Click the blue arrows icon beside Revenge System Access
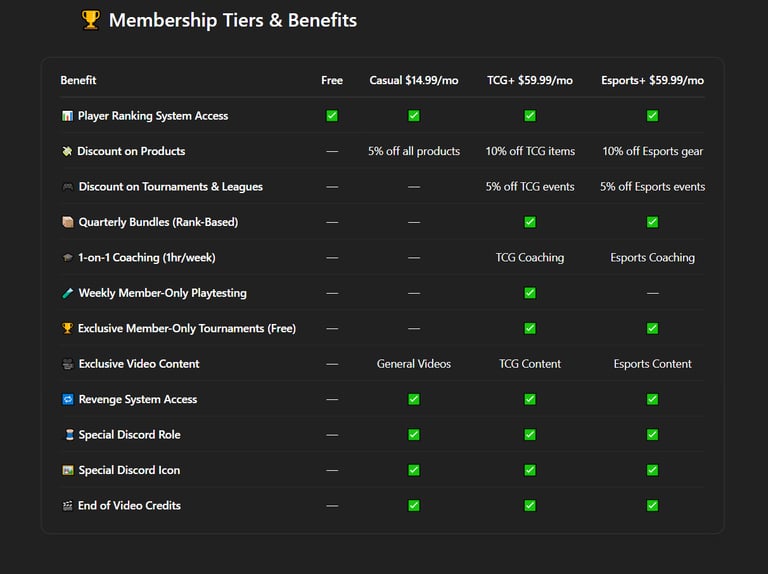The width and height of the screenshot is (768, 574). [67, 400]
